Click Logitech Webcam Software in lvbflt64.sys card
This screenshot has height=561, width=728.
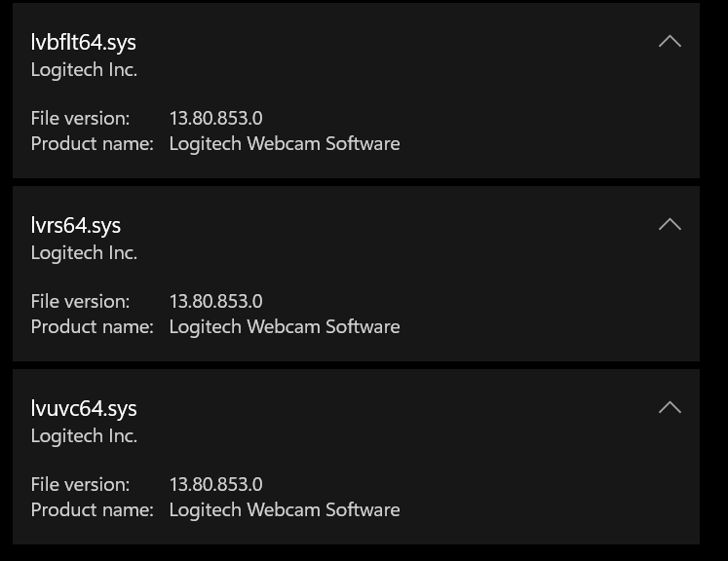tap(285, 143)
